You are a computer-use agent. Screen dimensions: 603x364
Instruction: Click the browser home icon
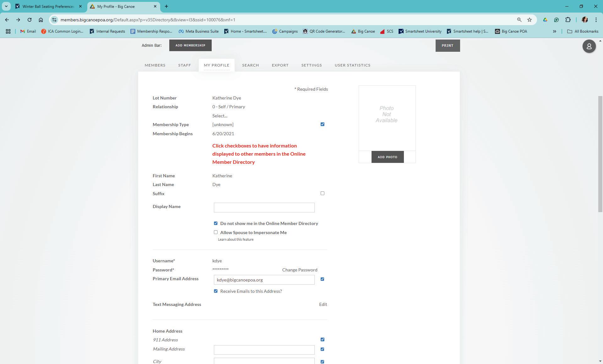point(41,20)
